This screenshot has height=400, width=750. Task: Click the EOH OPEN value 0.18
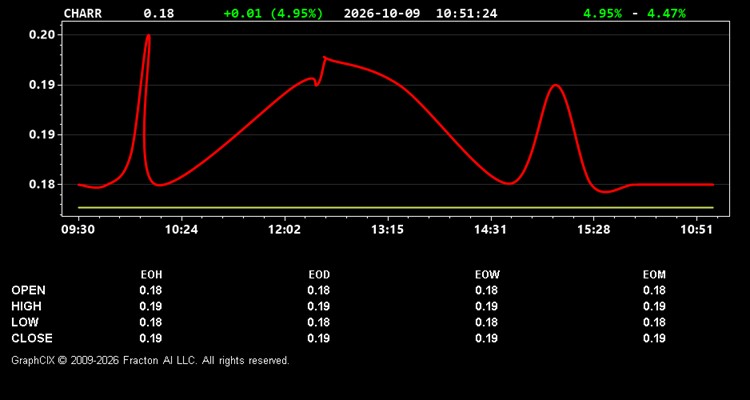point(151,290)
